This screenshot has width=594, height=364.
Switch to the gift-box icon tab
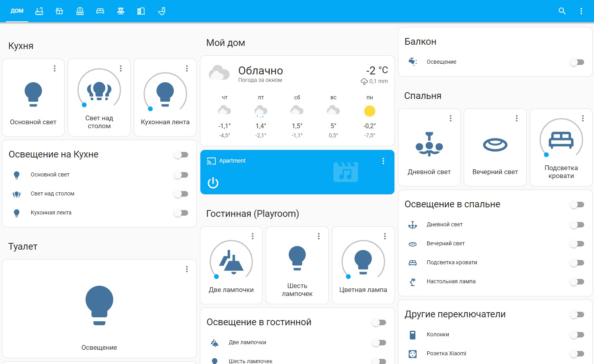coord(59,11)
